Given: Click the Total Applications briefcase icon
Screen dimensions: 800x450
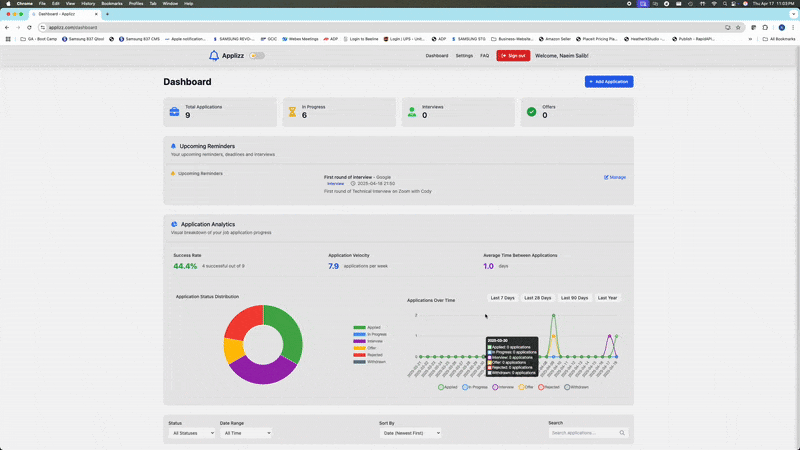Looking at the screenshot, I should pos(174,112).
